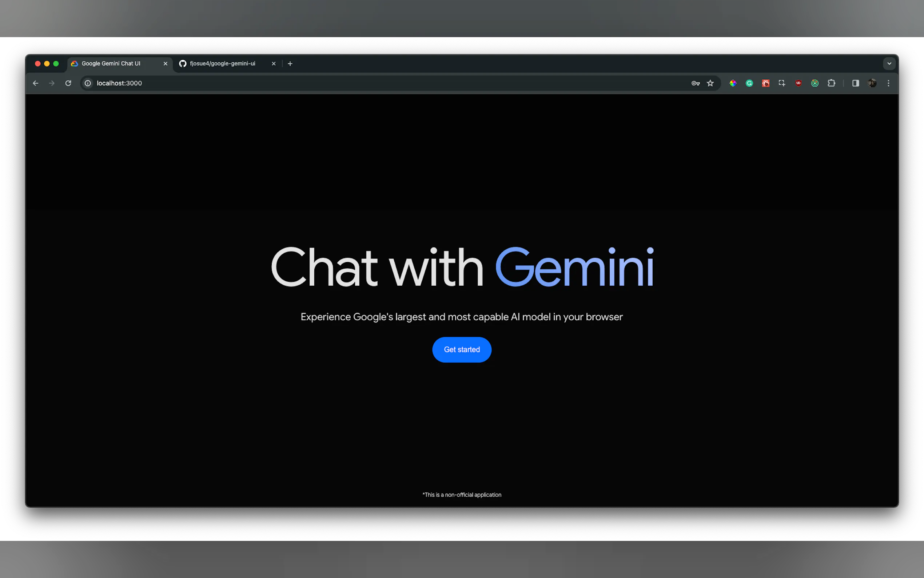
Task: Open the uBlock Origin extension
Action: tap(798, 83)
